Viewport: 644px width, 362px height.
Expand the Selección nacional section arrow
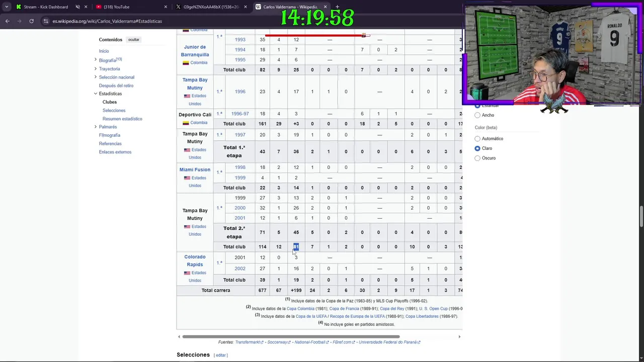(95, 77)
